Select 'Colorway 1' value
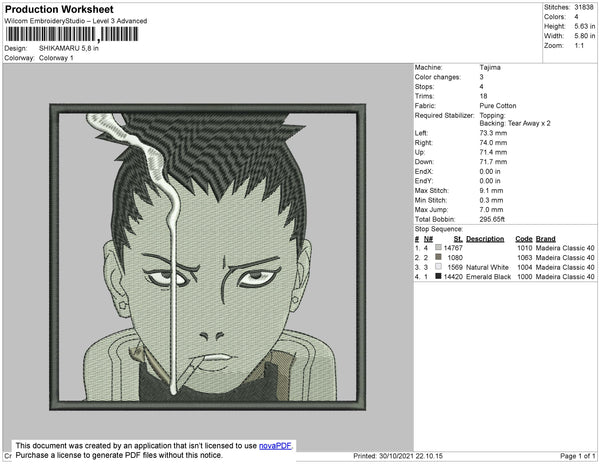 click(x=56, y=58)
